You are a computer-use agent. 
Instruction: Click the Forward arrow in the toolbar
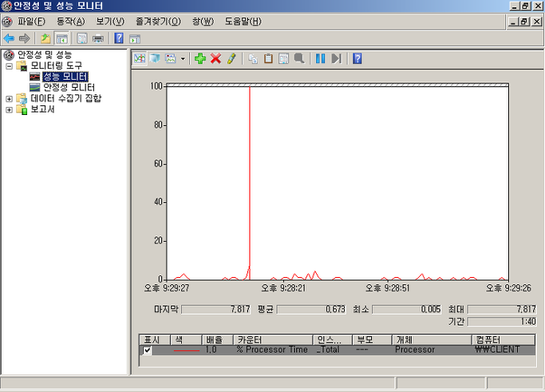pyautogui.click(x=24, y=38)
